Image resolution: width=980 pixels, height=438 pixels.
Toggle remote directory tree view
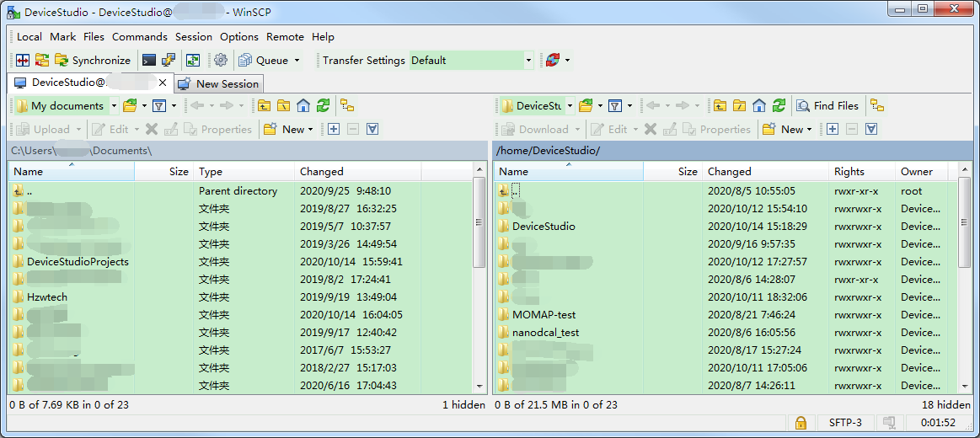pos(877,106)
